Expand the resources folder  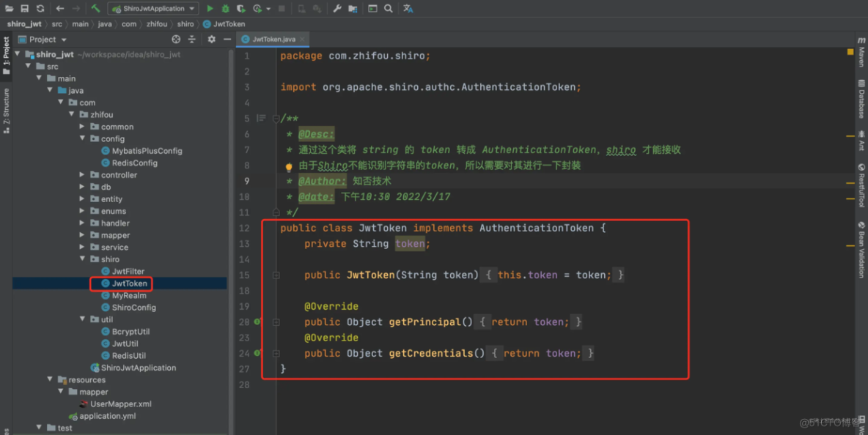coord(50,379)
